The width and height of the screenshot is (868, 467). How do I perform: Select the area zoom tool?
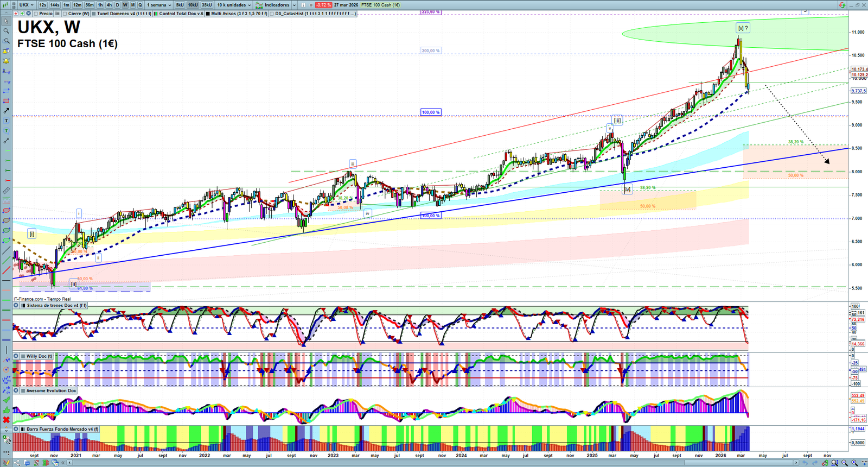point(7,41)
